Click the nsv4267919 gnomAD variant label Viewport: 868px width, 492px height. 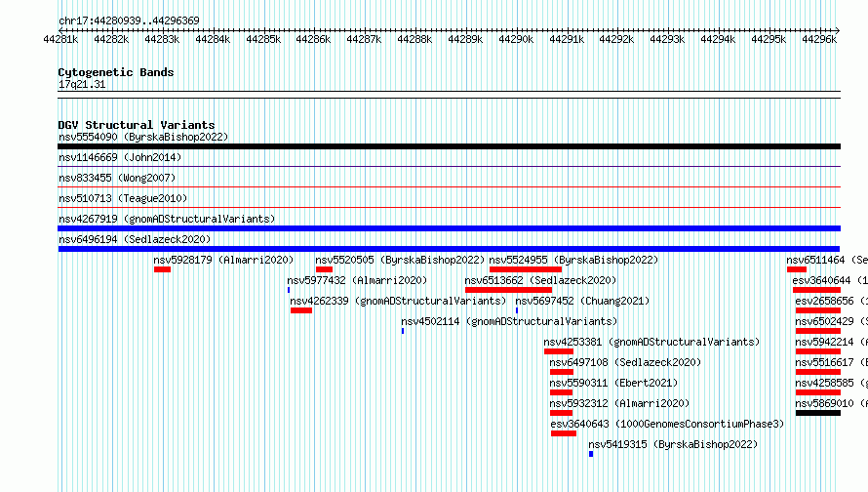click(167, 219)
